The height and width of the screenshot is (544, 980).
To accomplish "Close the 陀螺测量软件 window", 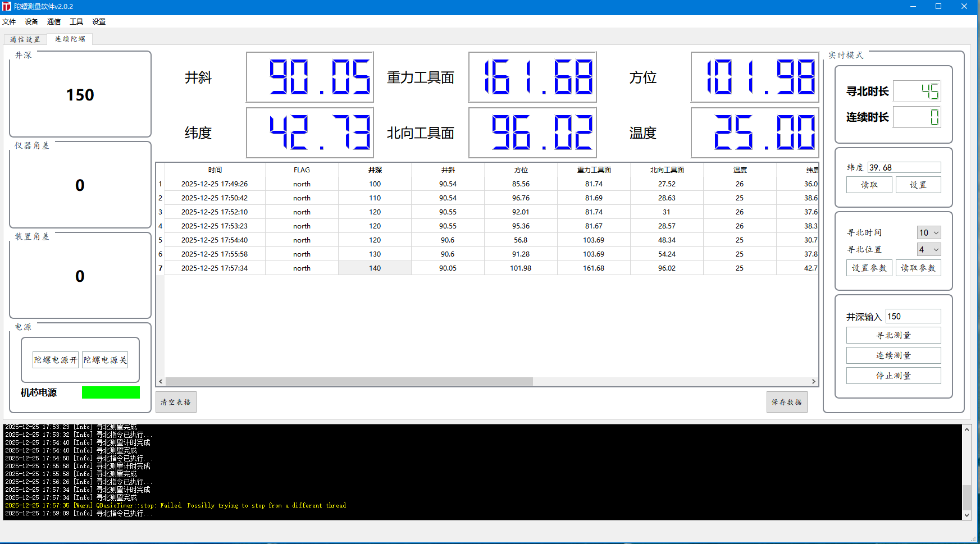I will click(964, 7).
